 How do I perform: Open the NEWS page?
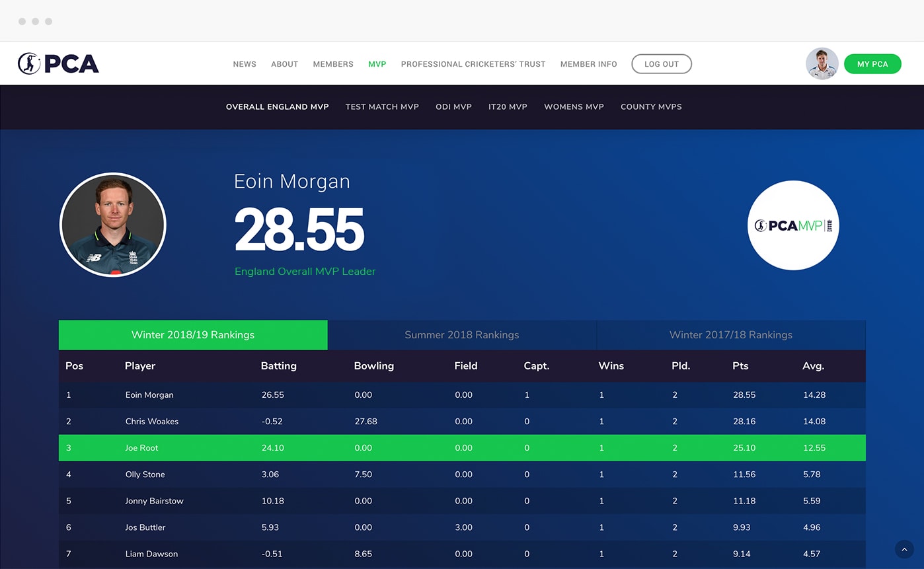pos(245,64)
